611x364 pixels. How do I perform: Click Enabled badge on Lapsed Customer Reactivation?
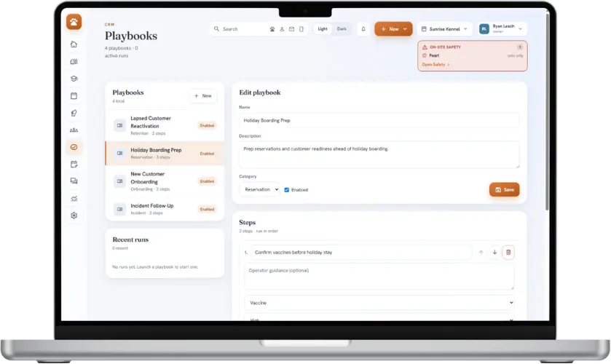(208, 125)
